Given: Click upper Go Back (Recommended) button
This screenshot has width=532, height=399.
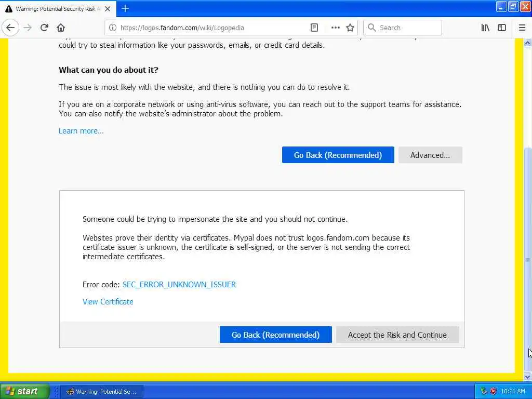Looking at the screenshot, I should click(338, 155).
